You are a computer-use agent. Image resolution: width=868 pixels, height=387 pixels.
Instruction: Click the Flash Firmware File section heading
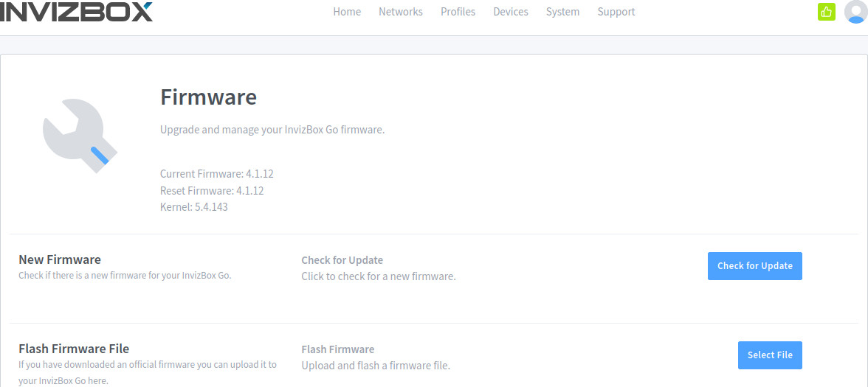click(x=74, y=349)
